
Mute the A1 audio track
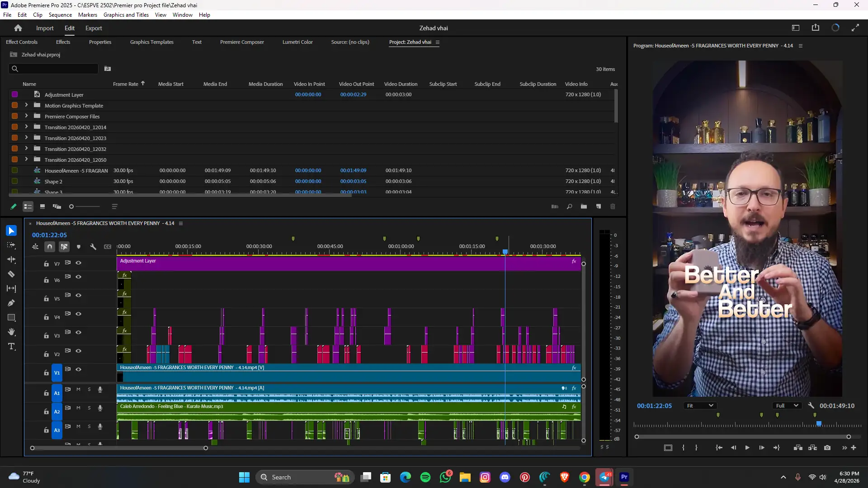78,389
